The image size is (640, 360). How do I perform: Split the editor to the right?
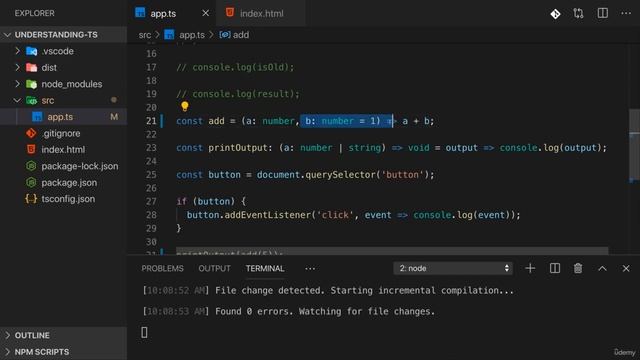602,13
